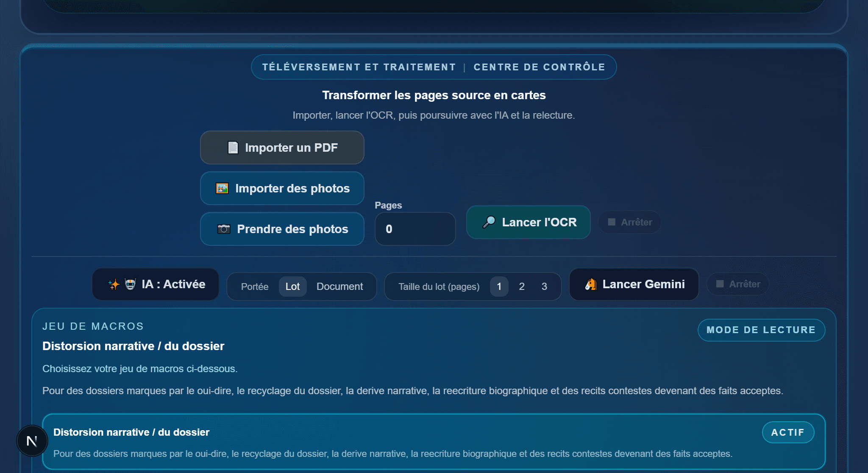
Task: Click the picture icon on Importer des photos
Action: click(x=222, y=188)
